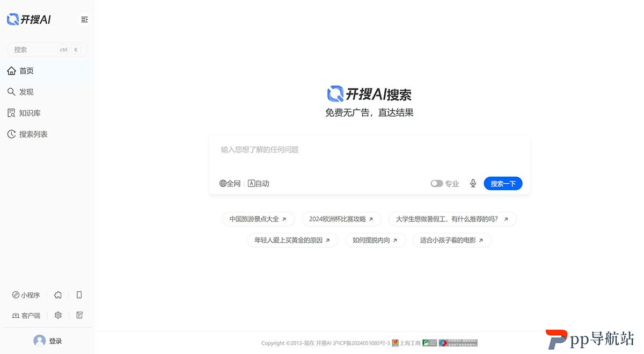Click the 开搜AI搜索 center logo
This screenshot has width=644, height=354.
pyautogui.click(x=369, y=95)
